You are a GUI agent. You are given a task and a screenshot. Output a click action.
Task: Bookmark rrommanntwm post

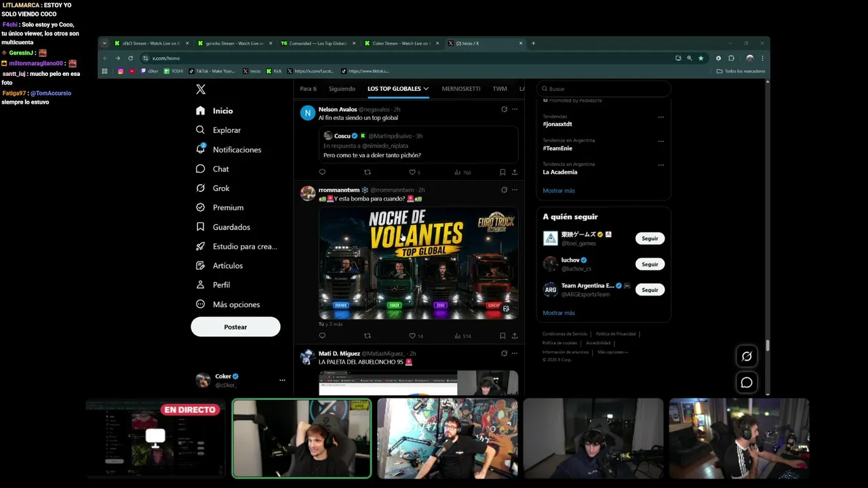[x=502, y=335]
